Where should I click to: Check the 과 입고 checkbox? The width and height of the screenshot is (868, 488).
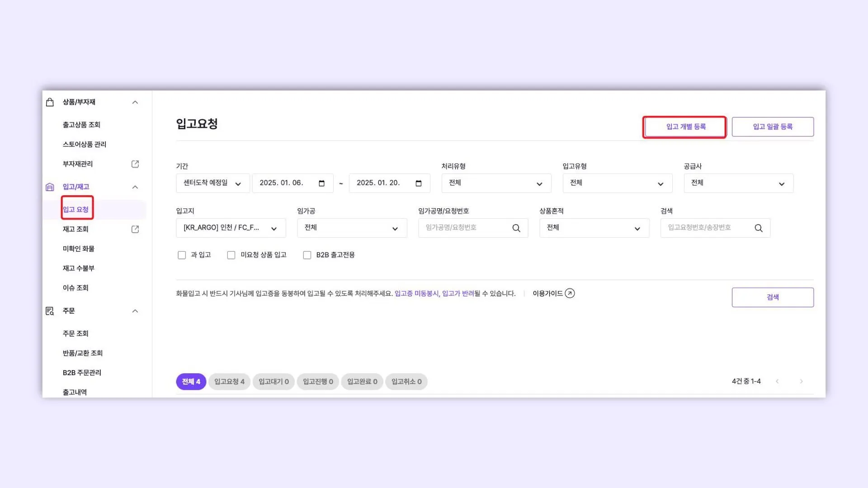coord(182,255)
